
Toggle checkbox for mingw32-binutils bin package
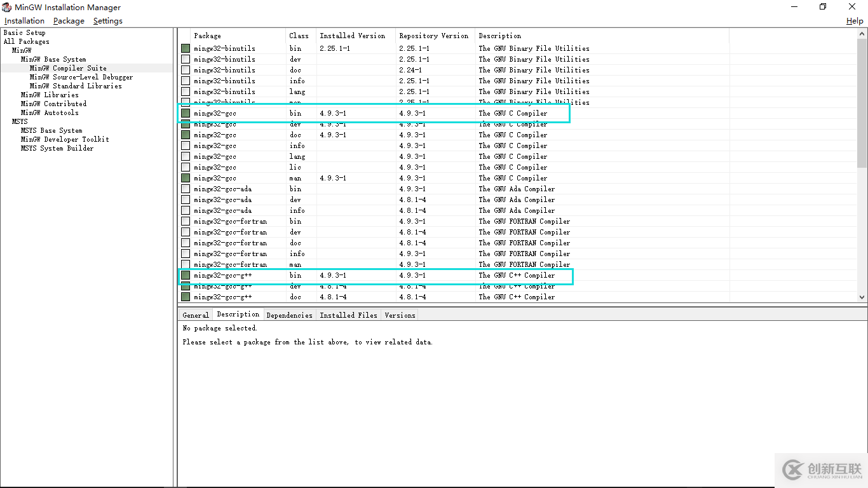[x=186, y=48]
